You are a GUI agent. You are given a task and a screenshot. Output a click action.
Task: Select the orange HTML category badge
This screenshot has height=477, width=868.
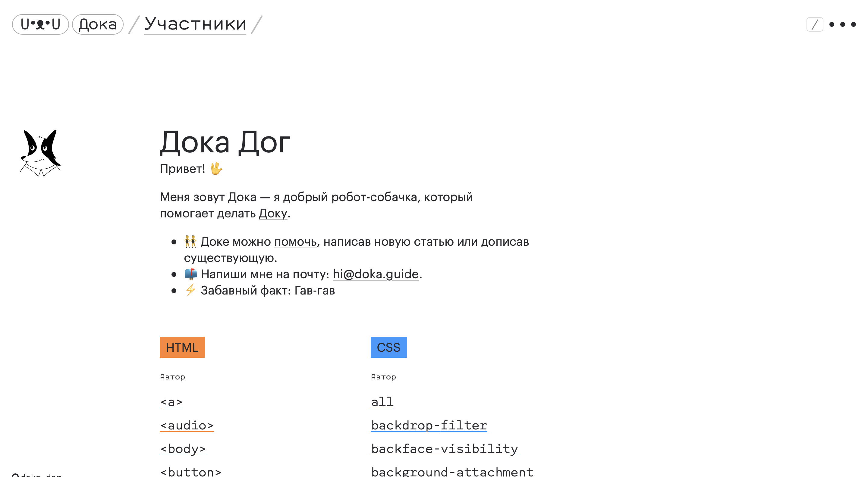[182, 347]
